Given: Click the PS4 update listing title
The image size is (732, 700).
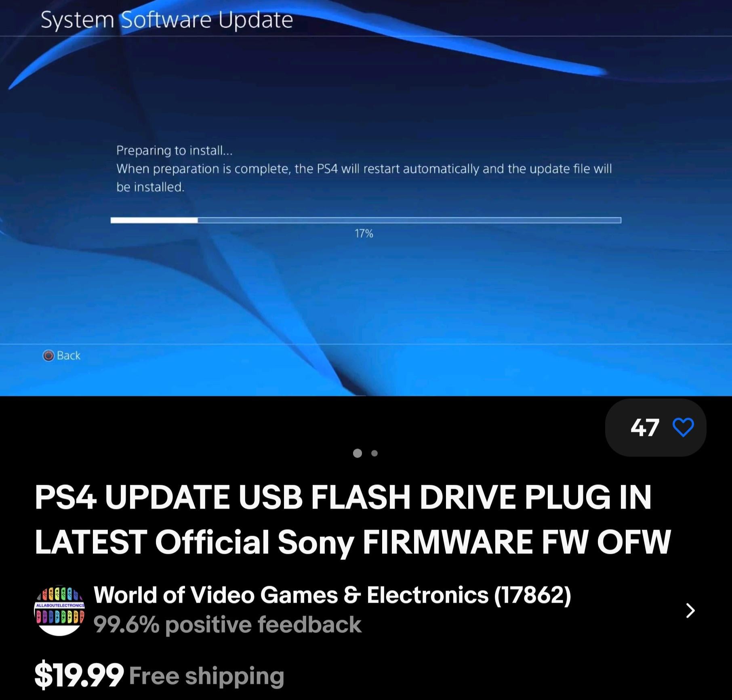Looking at the screenshot, I should coord(352,519).
